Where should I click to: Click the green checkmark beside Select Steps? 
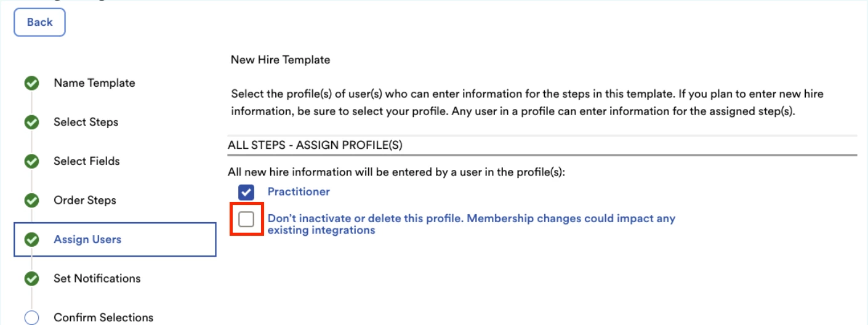pyautogui.click(x=31, y=122)
